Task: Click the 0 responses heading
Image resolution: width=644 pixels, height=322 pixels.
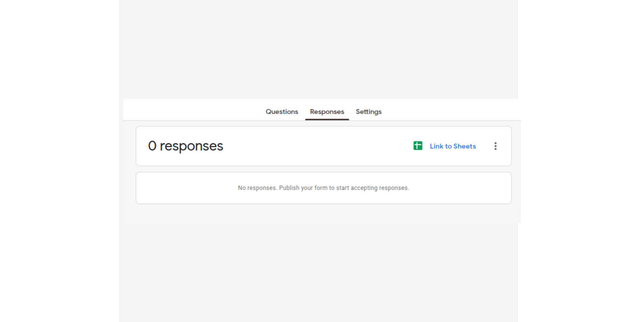Action: pyautogui.click(x=186, y=146)
